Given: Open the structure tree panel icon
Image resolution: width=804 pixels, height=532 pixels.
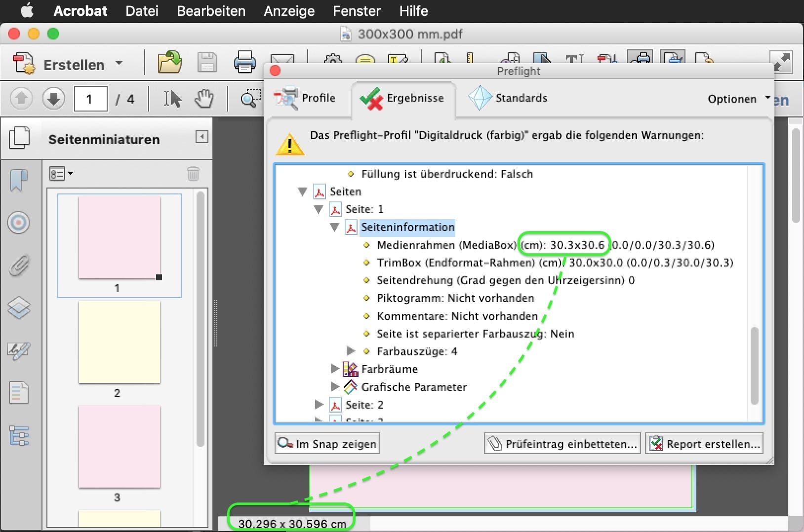Looking at the screenshot, I should click(19, 436).
